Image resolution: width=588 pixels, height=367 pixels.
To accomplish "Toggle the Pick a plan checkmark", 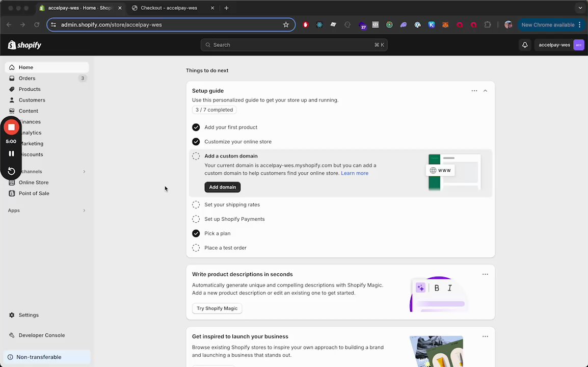I will coord(196,233).
